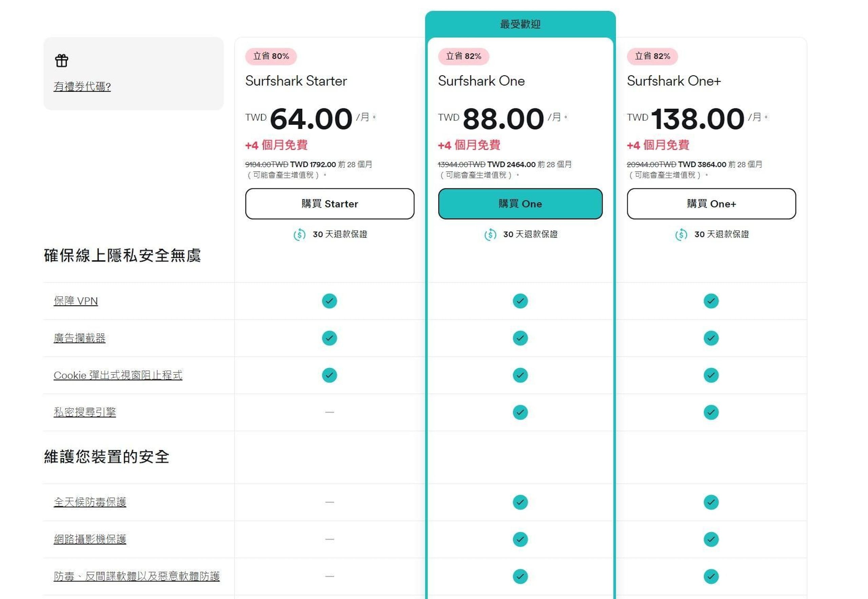Open the 全天候防毒保護 feature link
This screenshot has height=599, width=868.
[x=90, y=502]
